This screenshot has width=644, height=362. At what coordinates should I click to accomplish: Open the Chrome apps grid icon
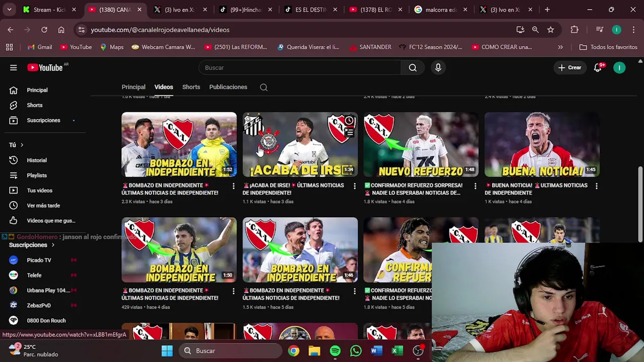coord(9,47)
